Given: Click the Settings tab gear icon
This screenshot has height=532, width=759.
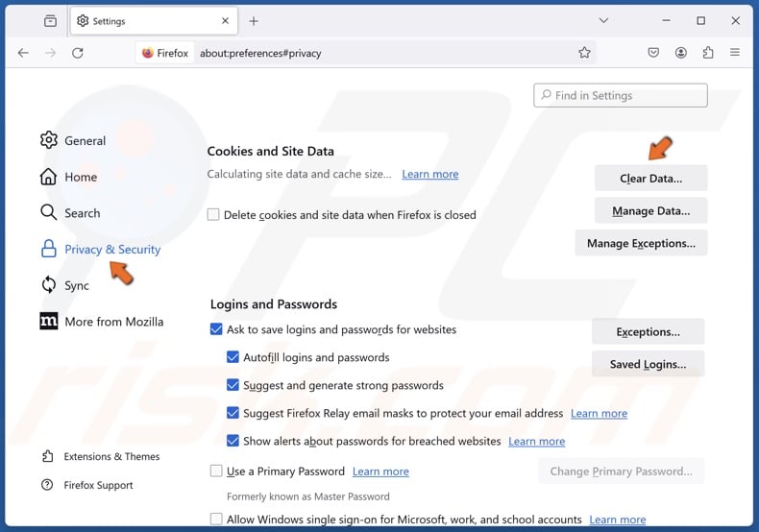Looking at the screenshot, I should [x=83, y=21].
